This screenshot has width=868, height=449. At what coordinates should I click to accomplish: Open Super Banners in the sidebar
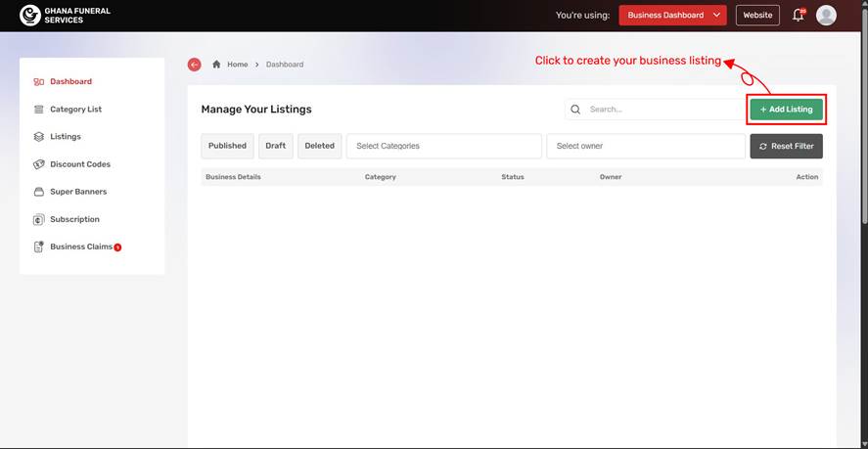click(x=78, y=192)
